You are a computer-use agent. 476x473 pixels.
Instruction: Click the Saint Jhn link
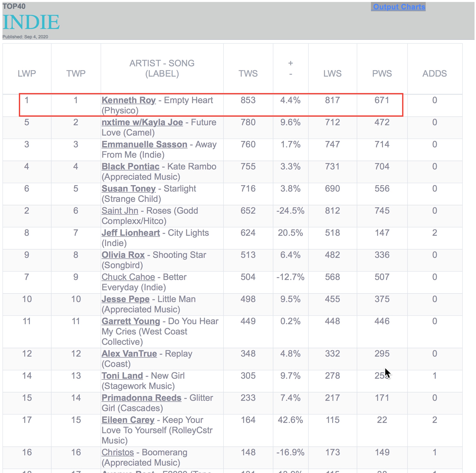pos(120,211)
